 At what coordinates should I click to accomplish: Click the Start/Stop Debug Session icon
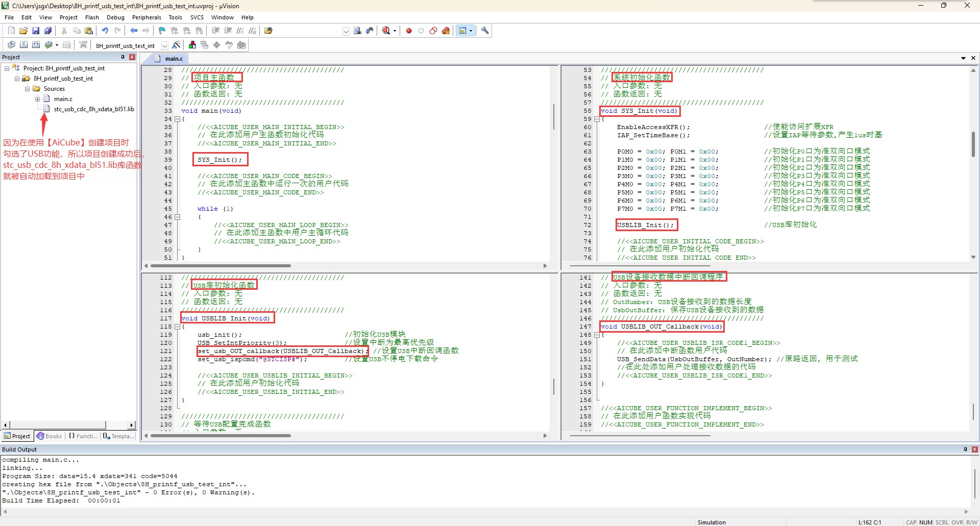[x=386, y=31]
